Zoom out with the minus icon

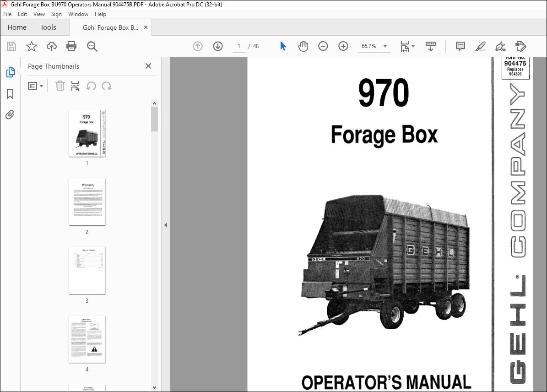click(323, 46)
